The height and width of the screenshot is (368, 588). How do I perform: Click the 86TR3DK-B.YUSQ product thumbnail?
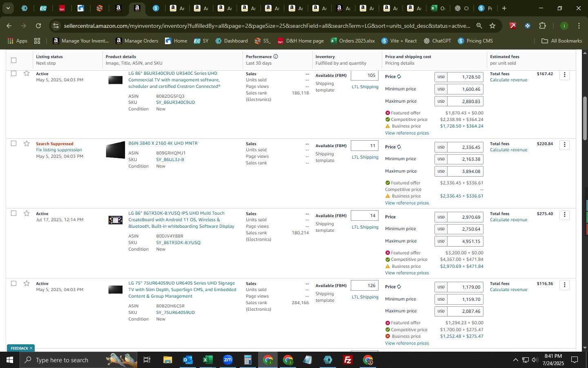(x=116, y=220)
